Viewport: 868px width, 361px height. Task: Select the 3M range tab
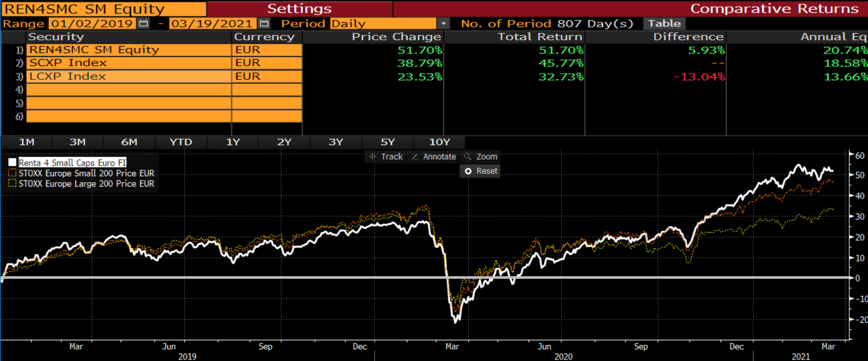[x=78, y=142]
